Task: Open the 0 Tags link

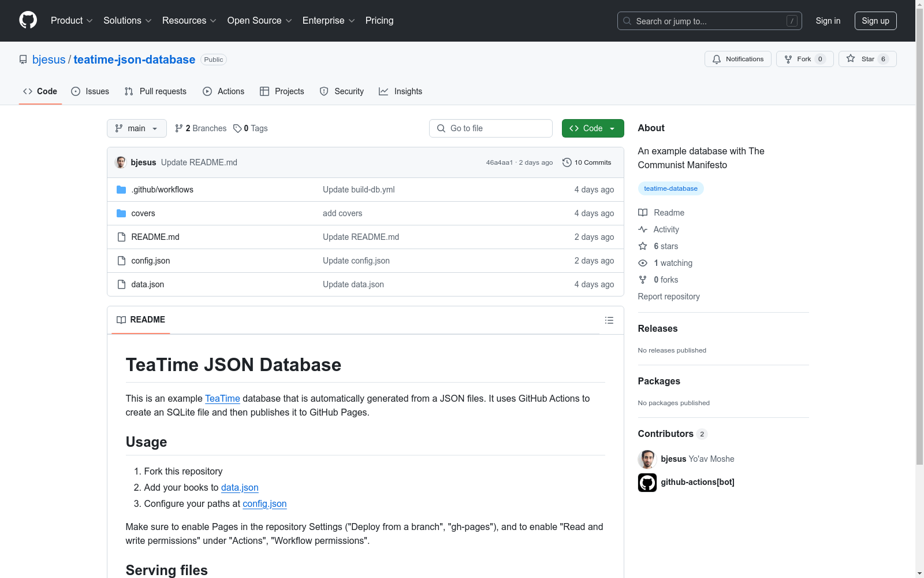Action: pos(251,128)
